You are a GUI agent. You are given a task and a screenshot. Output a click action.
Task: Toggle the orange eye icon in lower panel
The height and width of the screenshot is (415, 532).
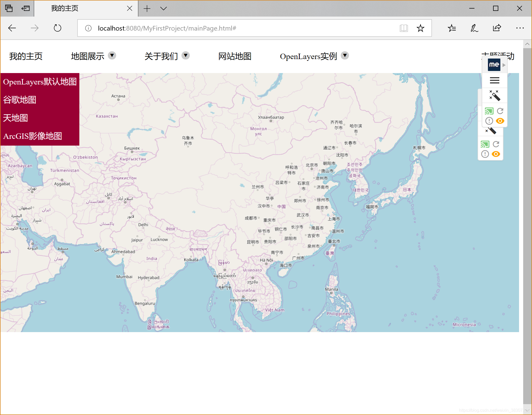pyautogui.click(x=496, y=154)
